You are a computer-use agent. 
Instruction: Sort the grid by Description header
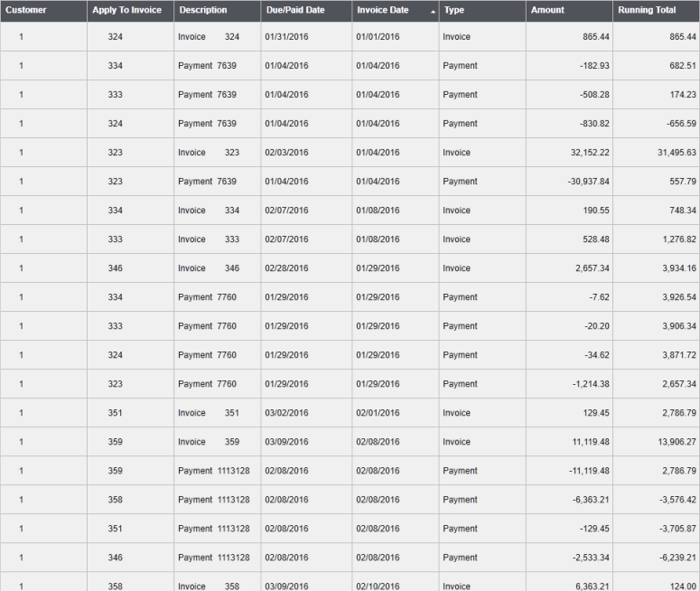click(x=202, y=10)
